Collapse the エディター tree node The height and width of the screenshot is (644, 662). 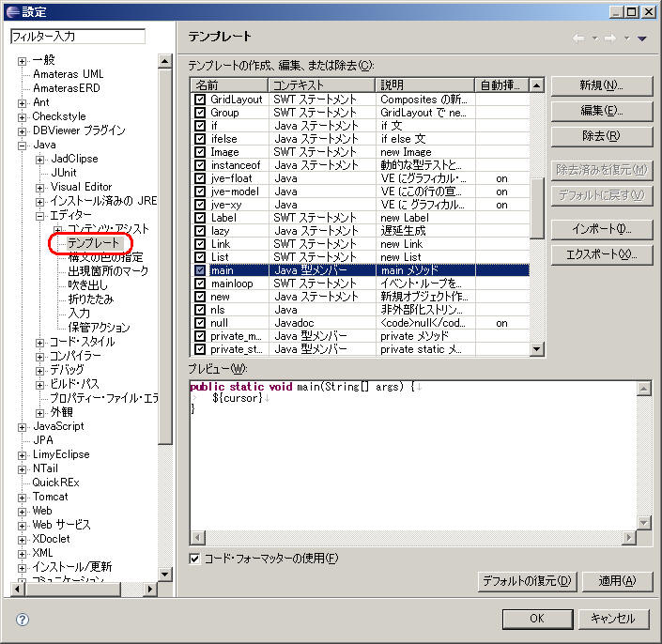pos(39,215)
